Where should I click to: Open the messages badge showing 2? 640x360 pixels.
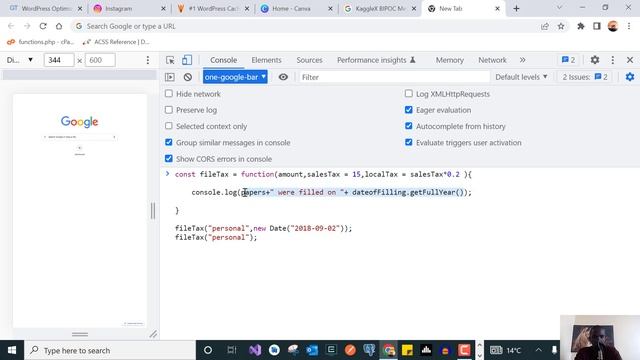(x=568, y=60)
